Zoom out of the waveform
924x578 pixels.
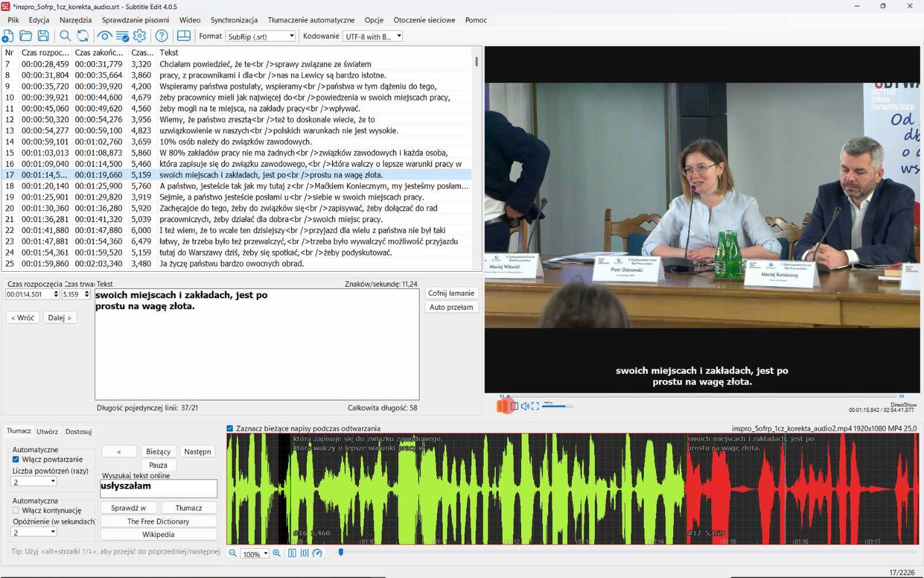click(x=233, y=553)
